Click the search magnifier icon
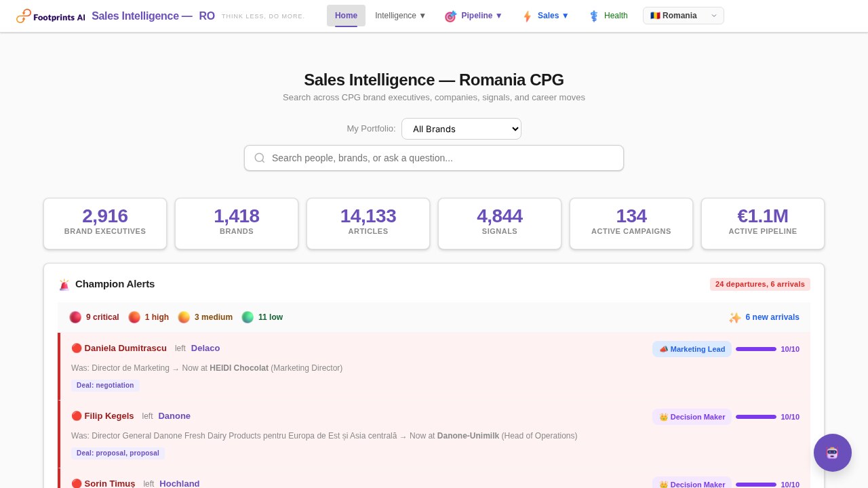 tap(260, 158)
